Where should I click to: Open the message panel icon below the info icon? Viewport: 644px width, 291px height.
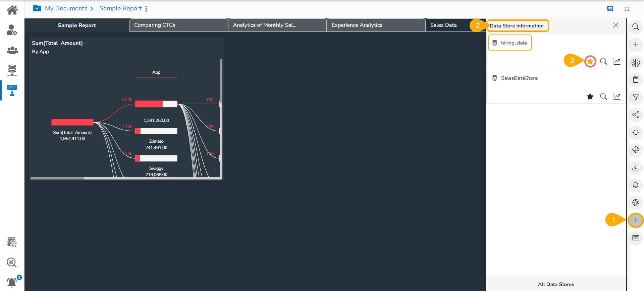[x=636, y=238]
